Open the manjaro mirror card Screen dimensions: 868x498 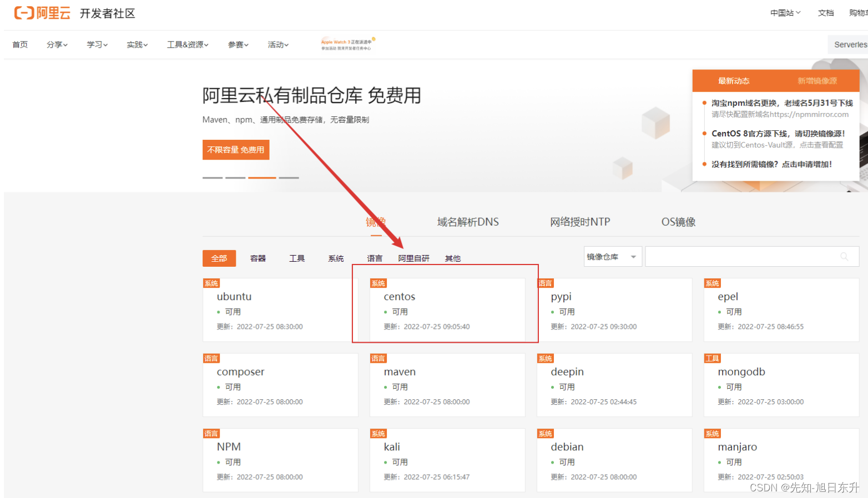781,460
